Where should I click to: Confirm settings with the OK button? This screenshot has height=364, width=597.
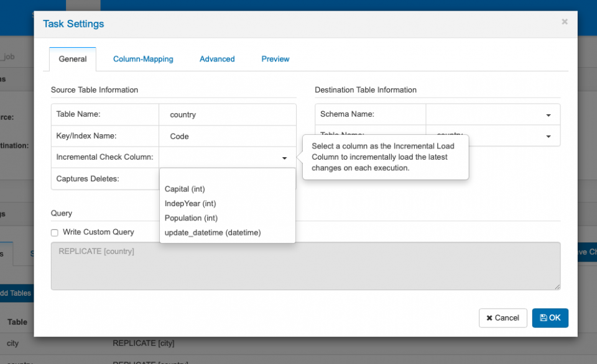pyautogui.click(x=550, y=317)
